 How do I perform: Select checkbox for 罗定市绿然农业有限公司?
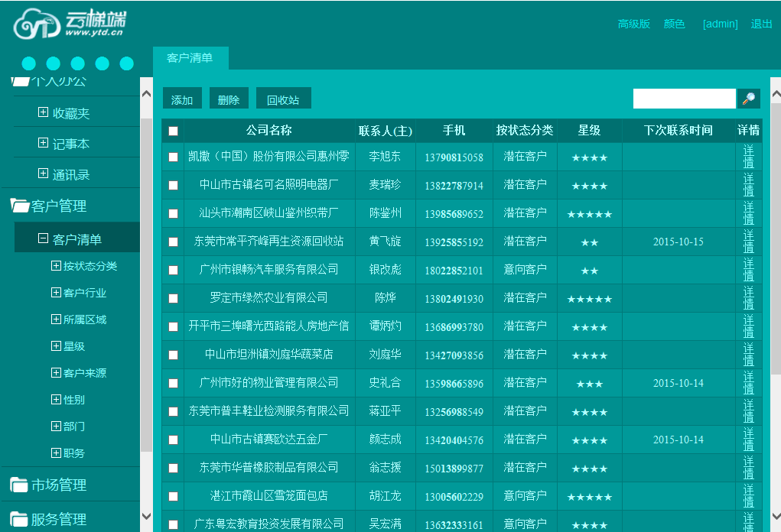[173, 298]
